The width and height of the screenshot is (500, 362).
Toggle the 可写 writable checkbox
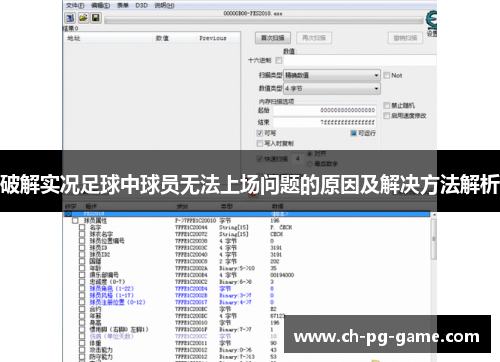(260, 133)
